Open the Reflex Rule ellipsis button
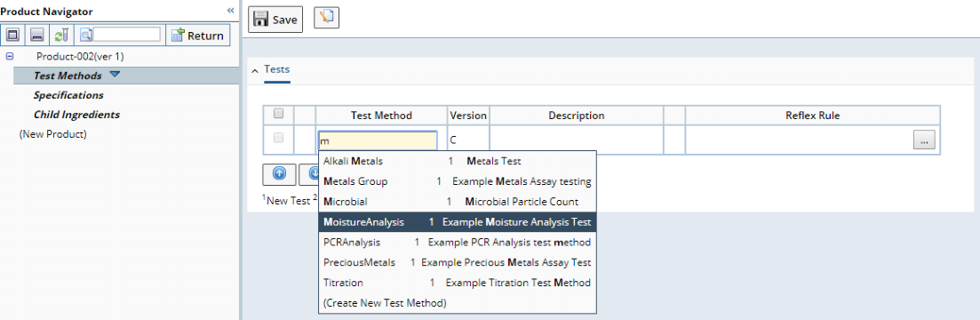Screen dimensions: 980x320 pos(924,140)
